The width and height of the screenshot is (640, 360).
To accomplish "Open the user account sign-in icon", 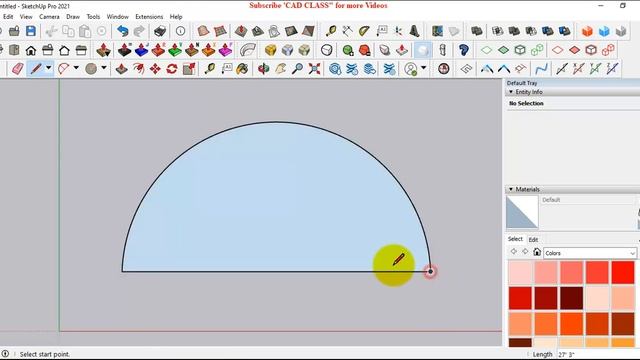I will (x=411, y=69).
